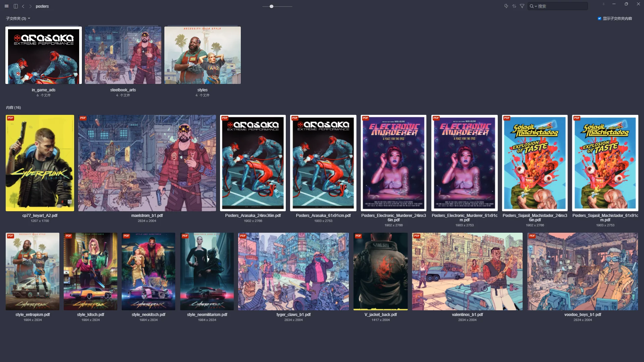644x362 pixels.
Task: Go forward with the right arrow
Action: [x=31, y=6]
